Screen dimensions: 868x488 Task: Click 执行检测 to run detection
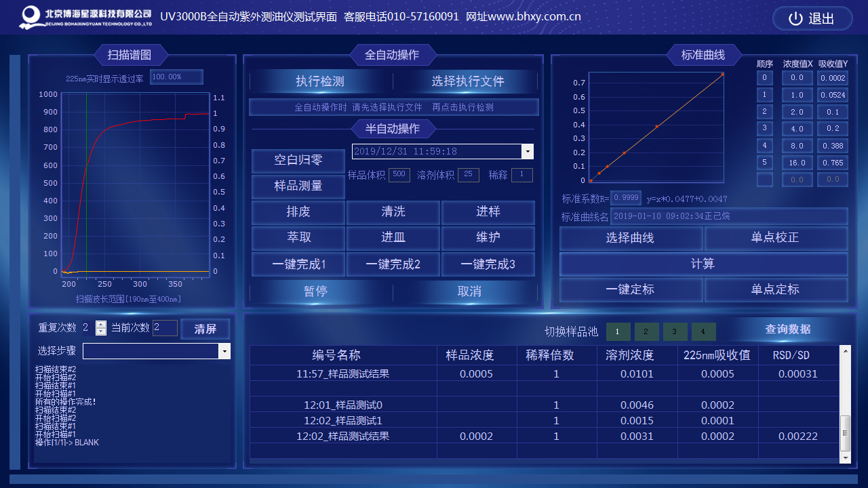(320, 81)
